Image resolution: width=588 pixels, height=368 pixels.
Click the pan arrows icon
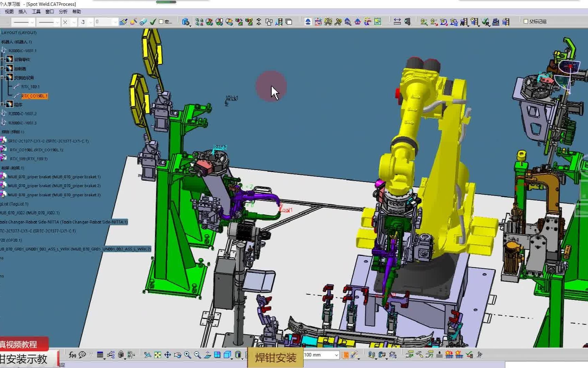pyautogui.click(x=167, y=355)
